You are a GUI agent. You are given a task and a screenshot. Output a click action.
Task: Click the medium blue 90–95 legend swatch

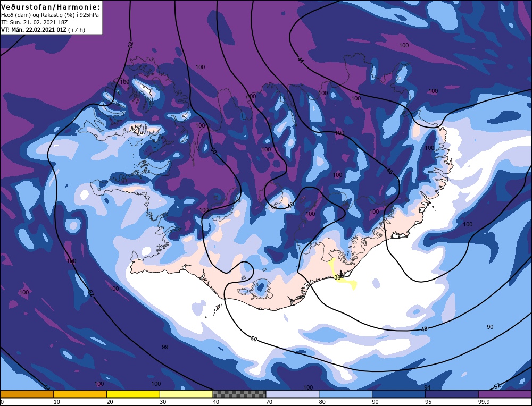[x=398, y=394]
